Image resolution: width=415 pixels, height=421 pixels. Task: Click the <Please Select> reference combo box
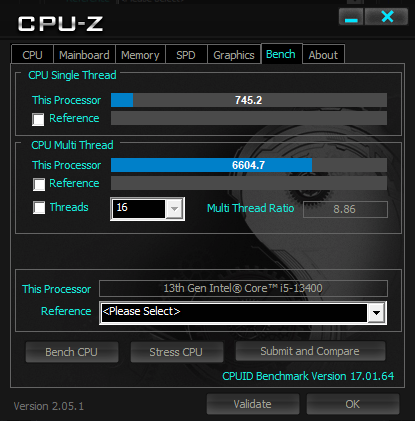tap(243, 313)
